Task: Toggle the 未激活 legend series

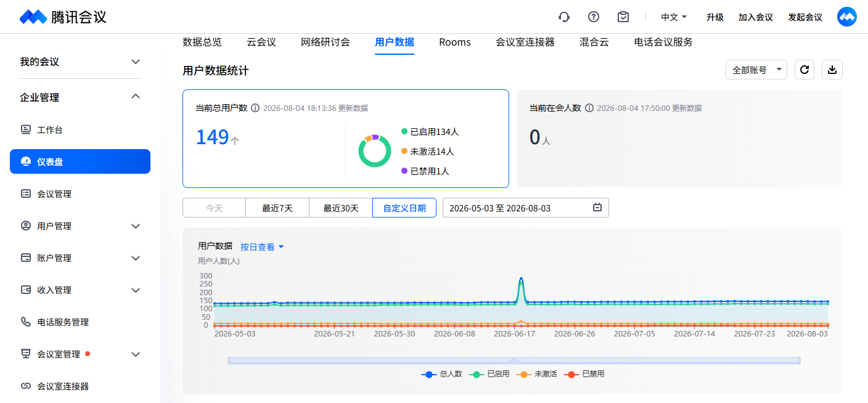Action: point(536,374)
